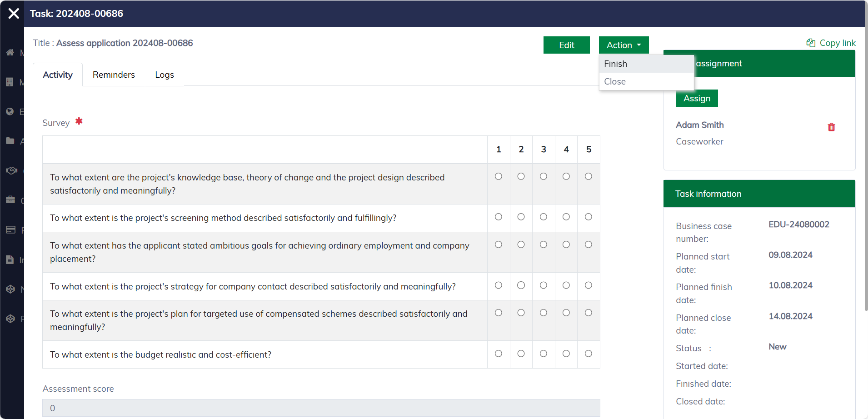Select rating 1 for screening method question
This screenshot has width=868, height=419.
point(499,217)
